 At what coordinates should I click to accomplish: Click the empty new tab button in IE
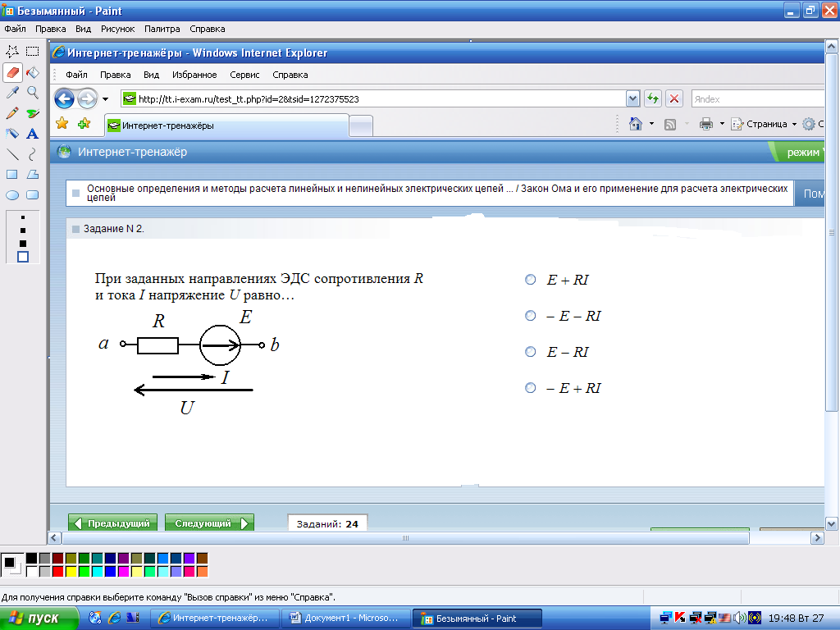(361, 126)
